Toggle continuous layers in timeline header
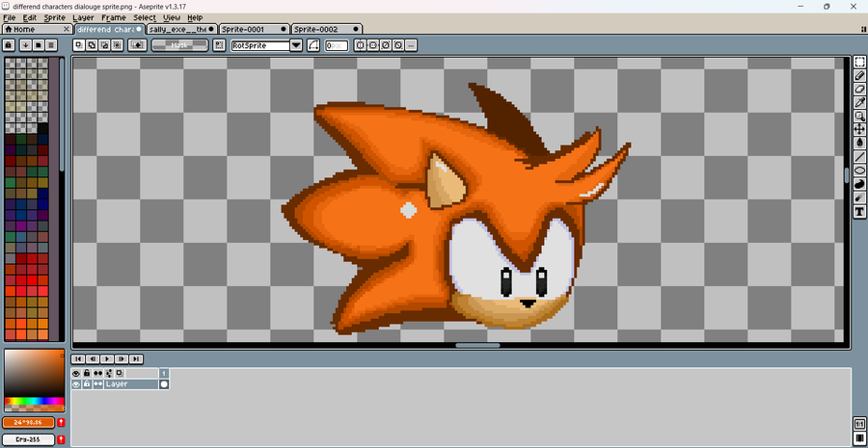The height and width of the screenshot is (448, 868). pos(98,374)
